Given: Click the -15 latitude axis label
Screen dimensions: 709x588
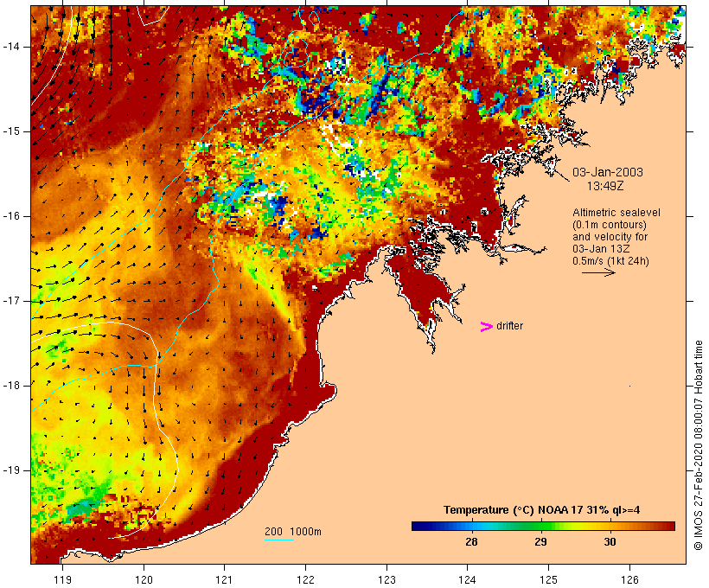Looking at the screenshot, I should click(x=10, y=131).
